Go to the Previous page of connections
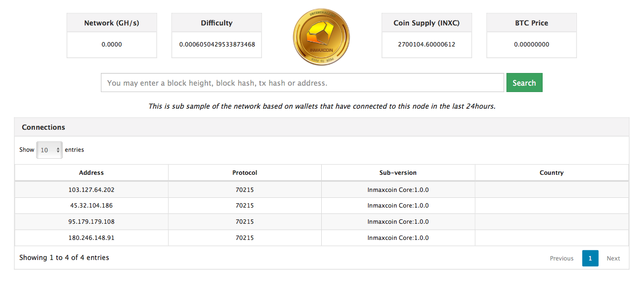The image size is (644, 284). click(x=562, y=258)
